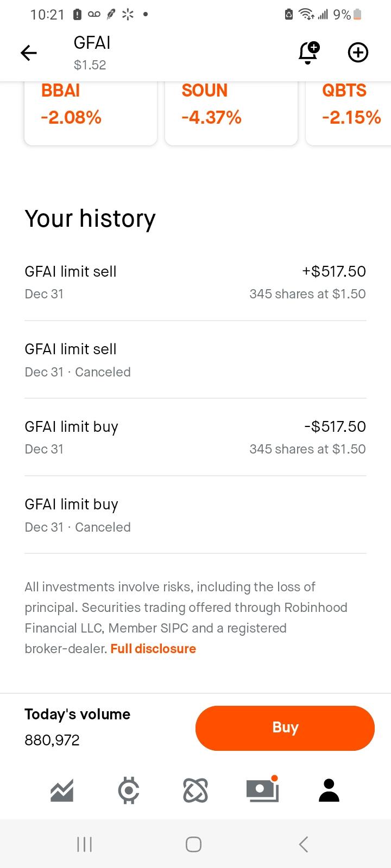View the filled GFAI limit sell order
The width and height of the screenshot is (391, 868).
[x=195, y=282]
